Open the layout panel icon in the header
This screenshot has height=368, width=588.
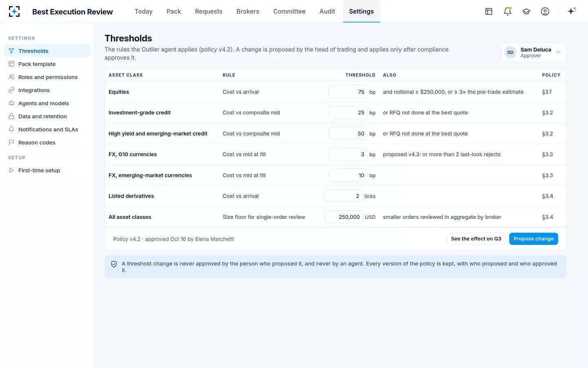click(x=489, y=11)
